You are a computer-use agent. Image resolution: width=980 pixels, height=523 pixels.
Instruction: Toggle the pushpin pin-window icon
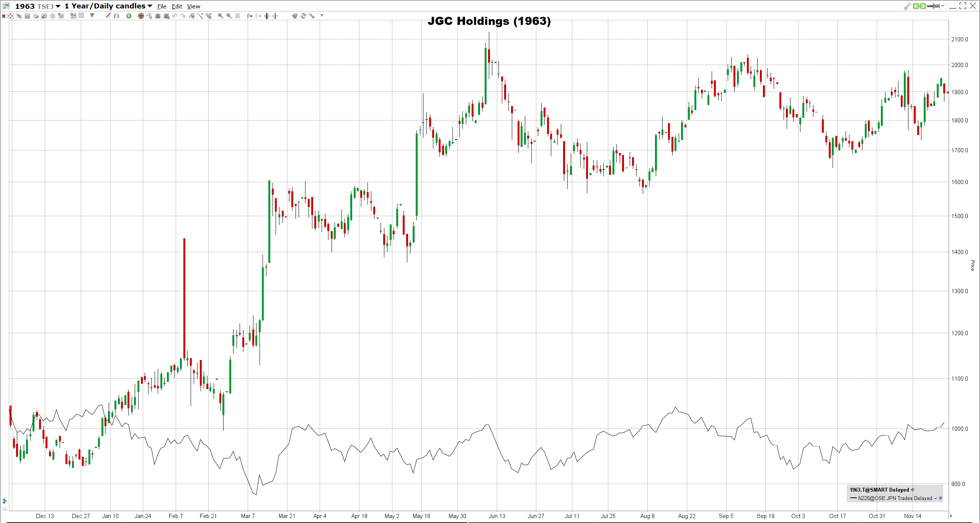pyautogui.click(x=933, y=6)
